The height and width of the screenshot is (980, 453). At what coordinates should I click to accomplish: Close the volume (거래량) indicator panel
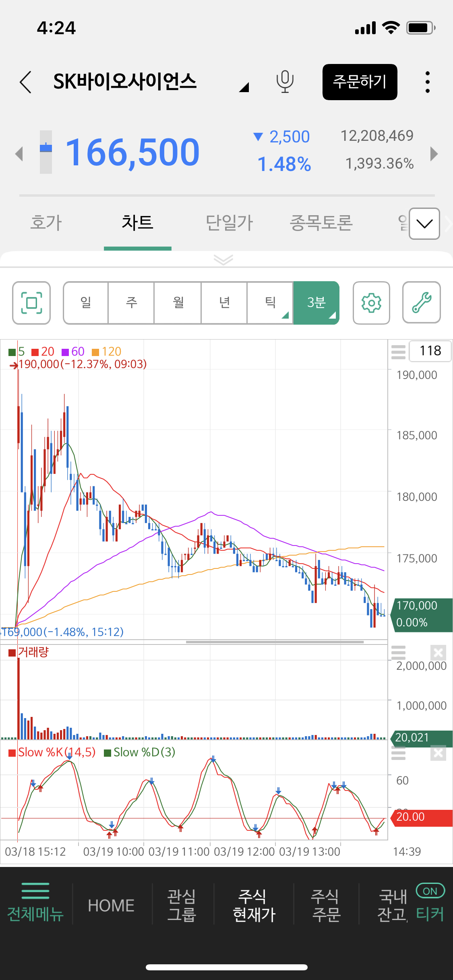point(438,652)
